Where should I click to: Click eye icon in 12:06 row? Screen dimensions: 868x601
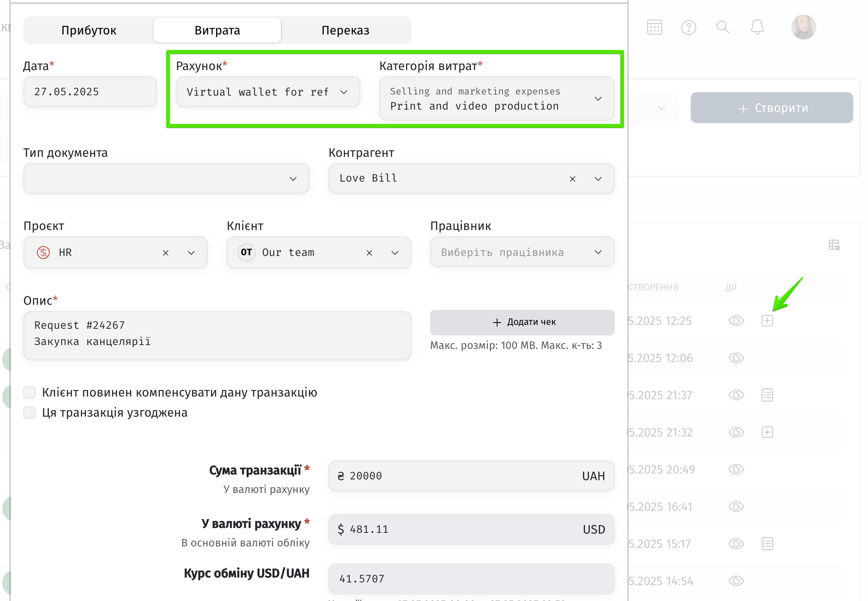pos(736,358)
